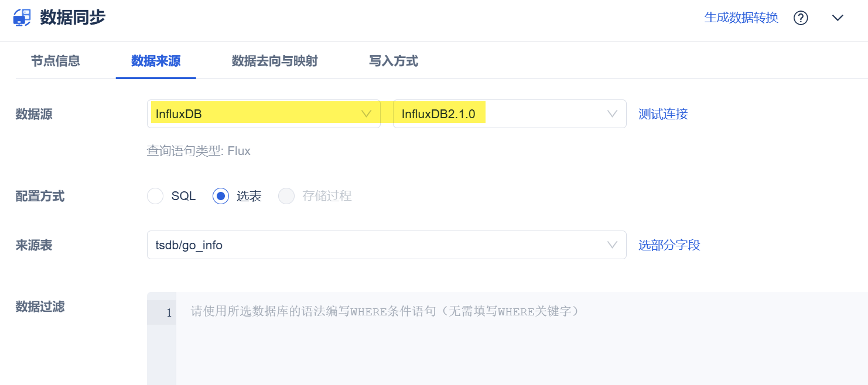The image size is (868, 385).
Task: Select the 存储过程 radio option
Action: pyautogui.click(x=286, y=196)
